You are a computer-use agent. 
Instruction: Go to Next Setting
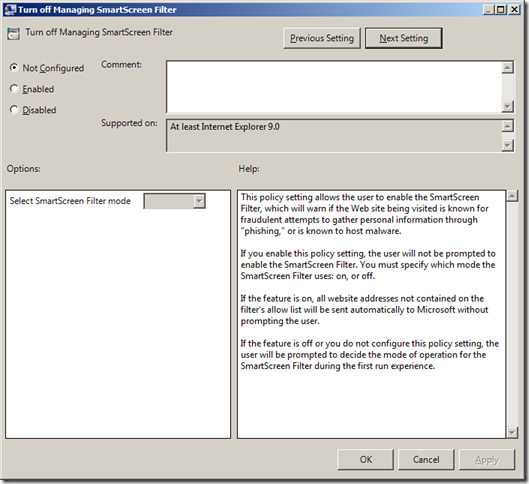403,38
